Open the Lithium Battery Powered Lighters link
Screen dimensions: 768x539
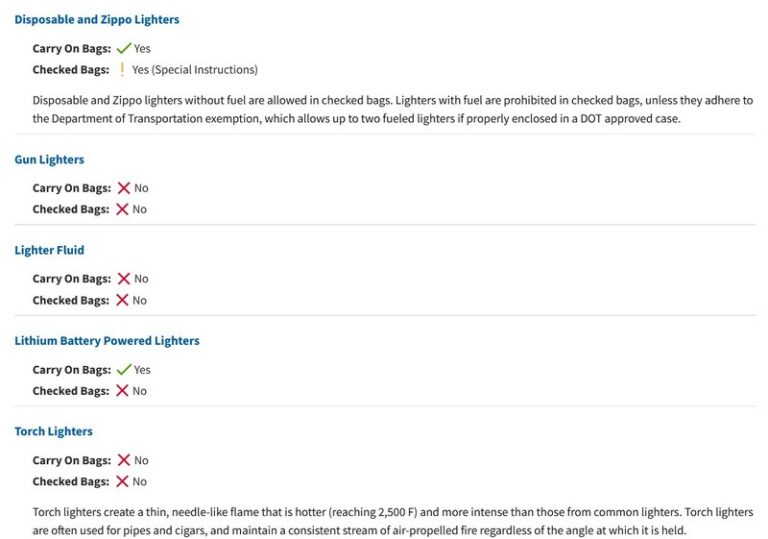[x=107, y=341]
